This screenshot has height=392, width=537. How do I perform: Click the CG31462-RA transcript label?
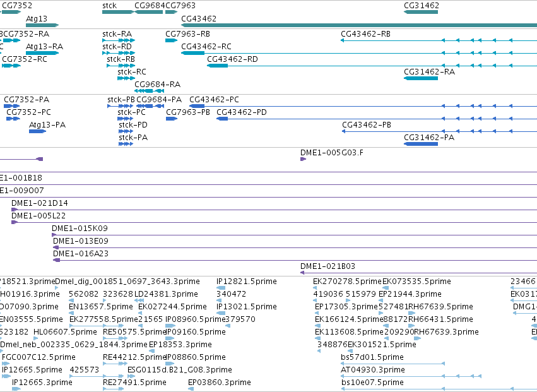point(430,72)
